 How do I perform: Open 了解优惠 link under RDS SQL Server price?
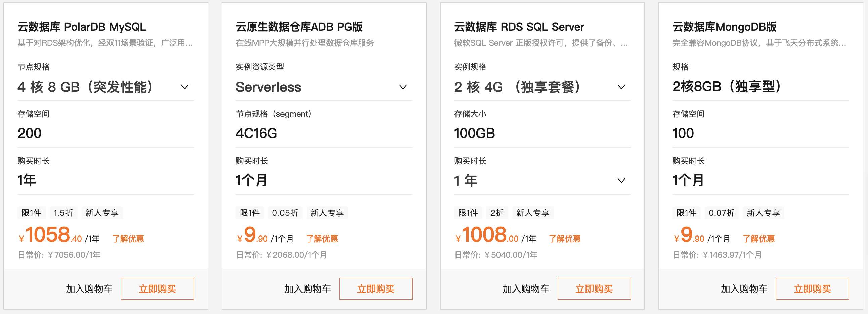565,238
